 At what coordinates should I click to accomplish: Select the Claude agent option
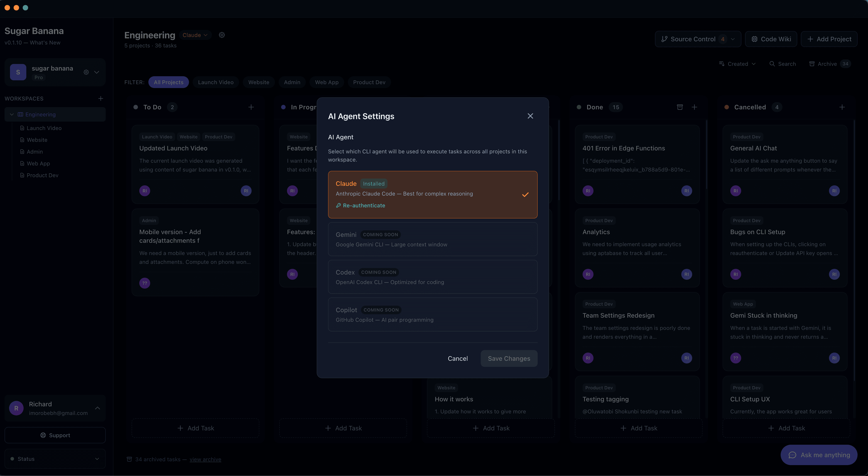(x=432, y=194)
